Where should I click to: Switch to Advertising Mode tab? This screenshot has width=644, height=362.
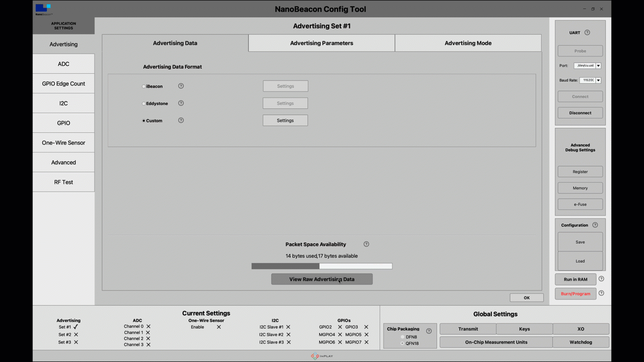tap(468, 43)
